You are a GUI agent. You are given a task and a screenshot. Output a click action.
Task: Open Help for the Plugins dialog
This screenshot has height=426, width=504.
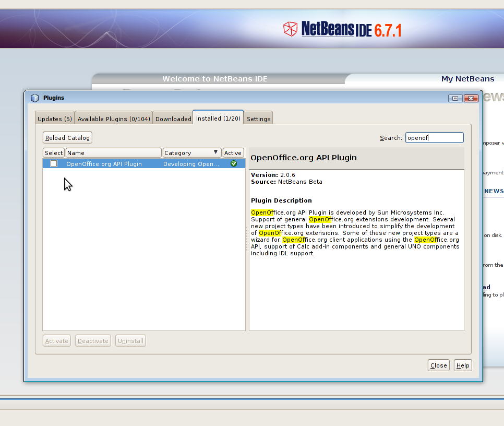[x=463, y=365]
